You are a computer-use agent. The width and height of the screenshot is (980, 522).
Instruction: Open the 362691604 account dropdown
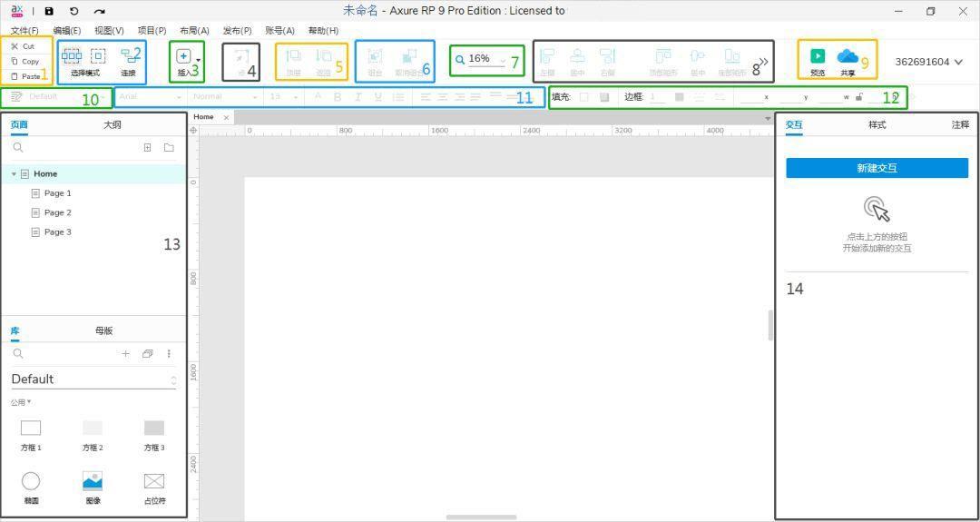[x=928, y=62]
